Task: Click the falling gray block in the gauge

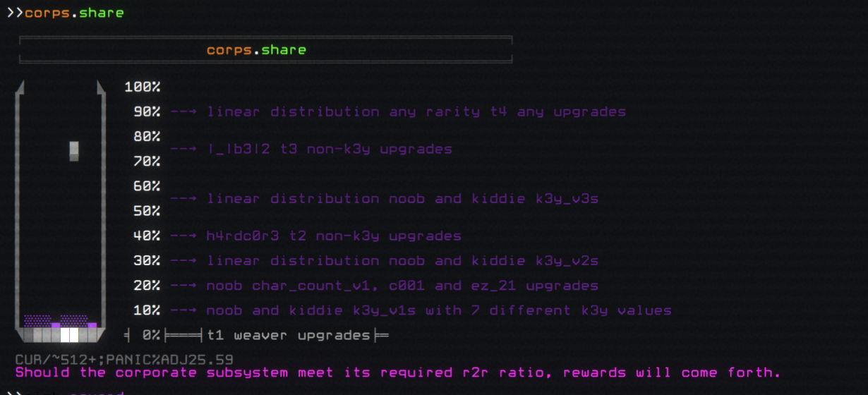Action: (x=74, y=151)
